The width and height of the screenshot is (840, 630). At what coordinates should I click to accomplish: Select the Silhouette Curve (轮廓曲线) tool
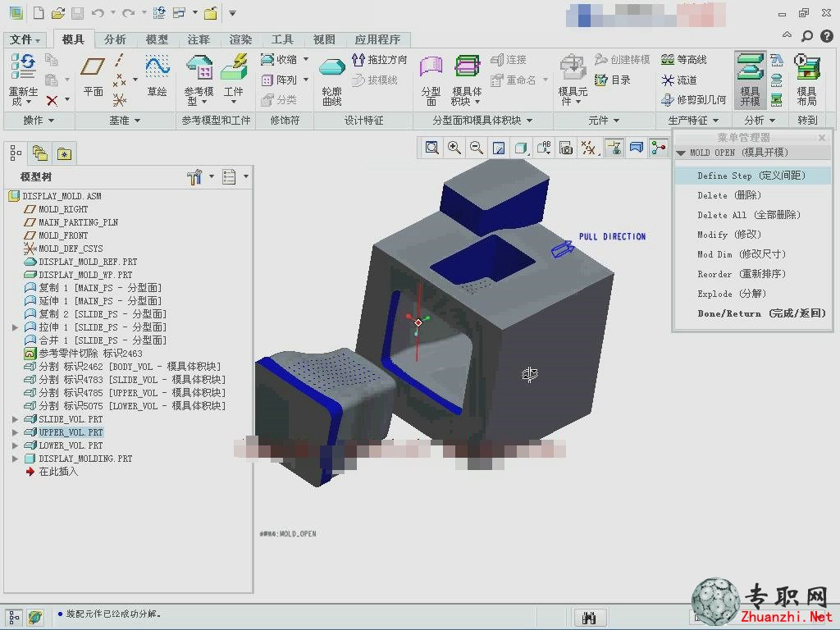(331, 69)
